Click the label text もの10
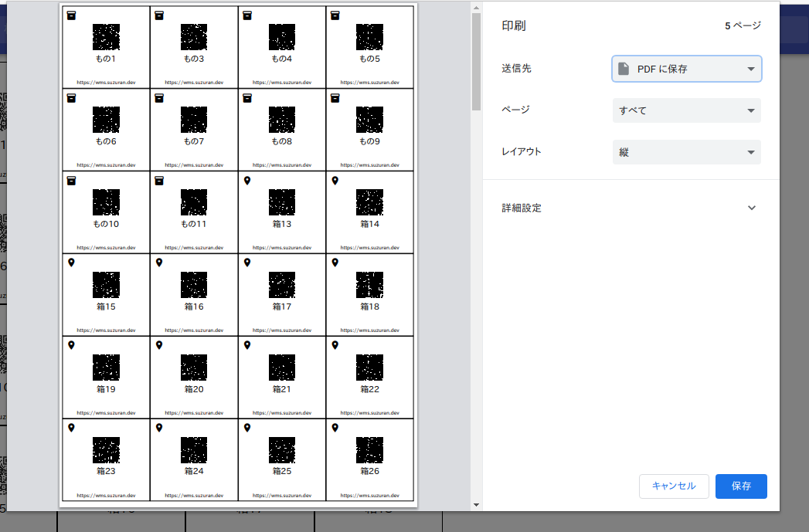Image resolution: width=809 pixels, height=532 pixels. 107,224
